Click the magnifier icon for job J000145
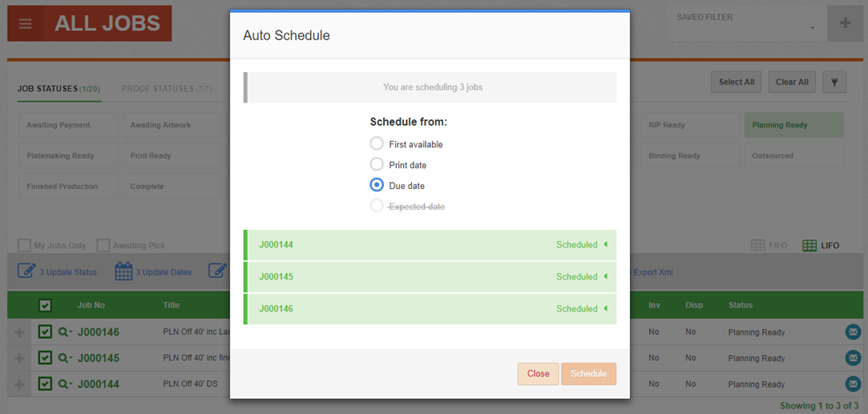The image size is (868, 414). [63, 358]
